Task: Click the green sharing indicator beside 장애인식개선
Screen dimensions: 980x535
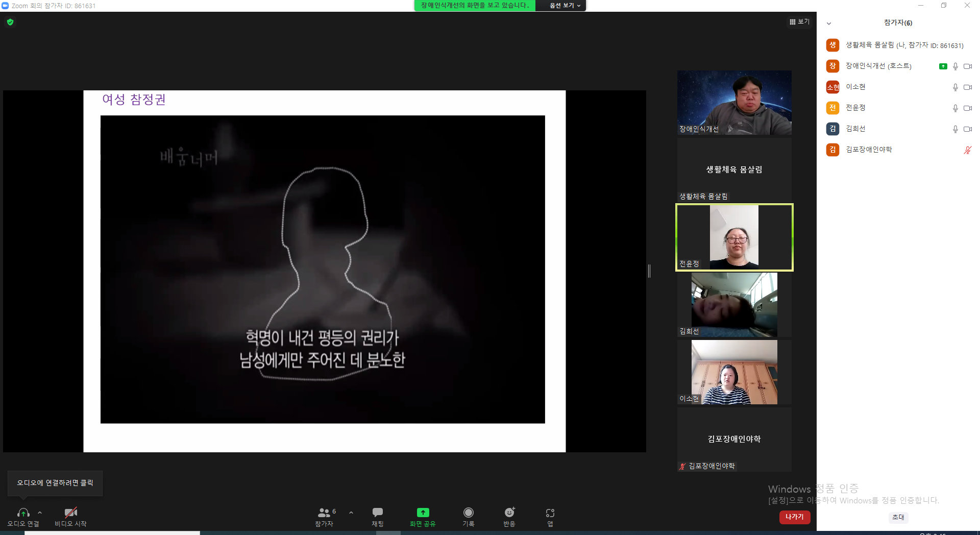Action: 943,66
